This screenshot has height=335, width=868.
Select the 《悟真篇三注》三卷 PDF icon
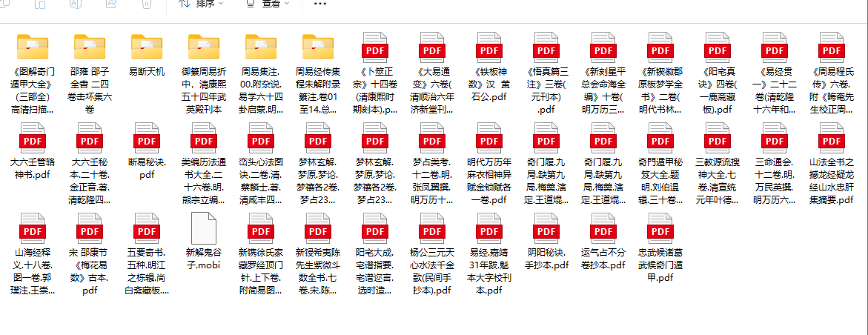548,47
